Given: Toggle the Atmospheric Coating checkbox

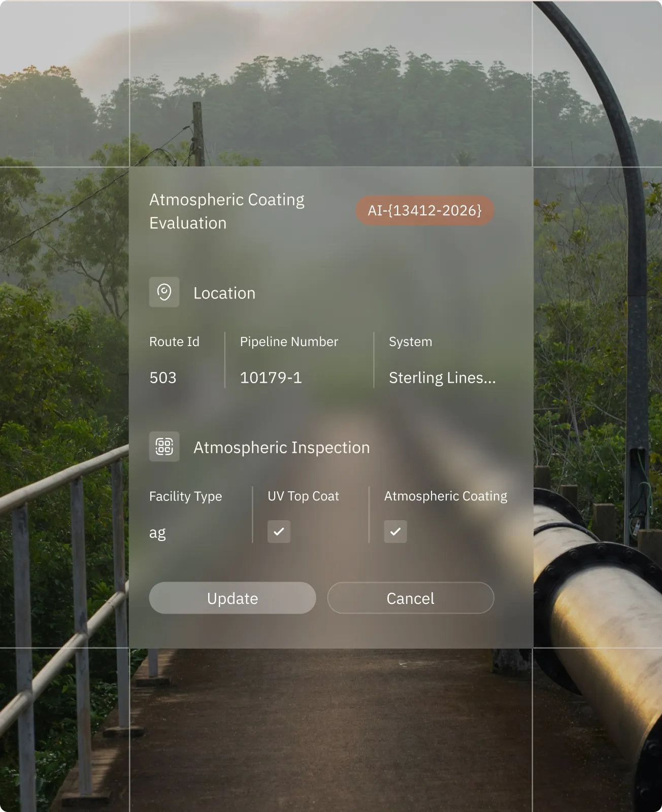Looking at the screenshot, I should pyautogui.click(x=395, y=531).
